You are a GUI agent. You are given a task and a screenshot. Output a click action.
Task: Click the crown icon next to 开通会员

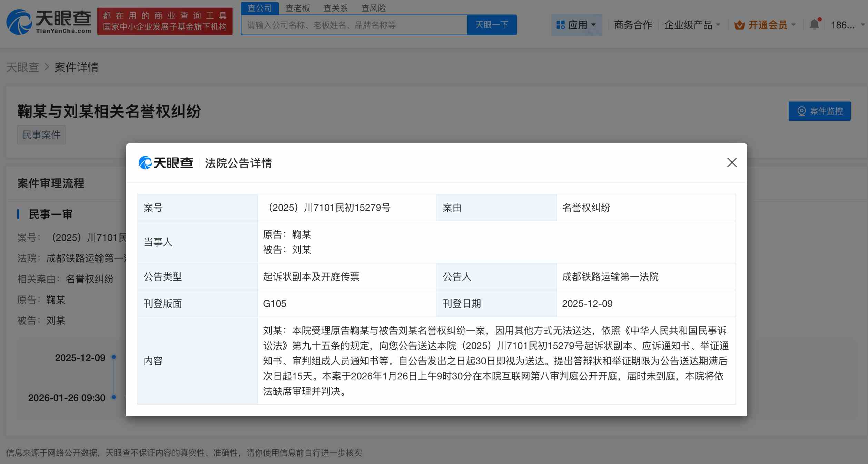pyautogui.click(x=739, y=24)
